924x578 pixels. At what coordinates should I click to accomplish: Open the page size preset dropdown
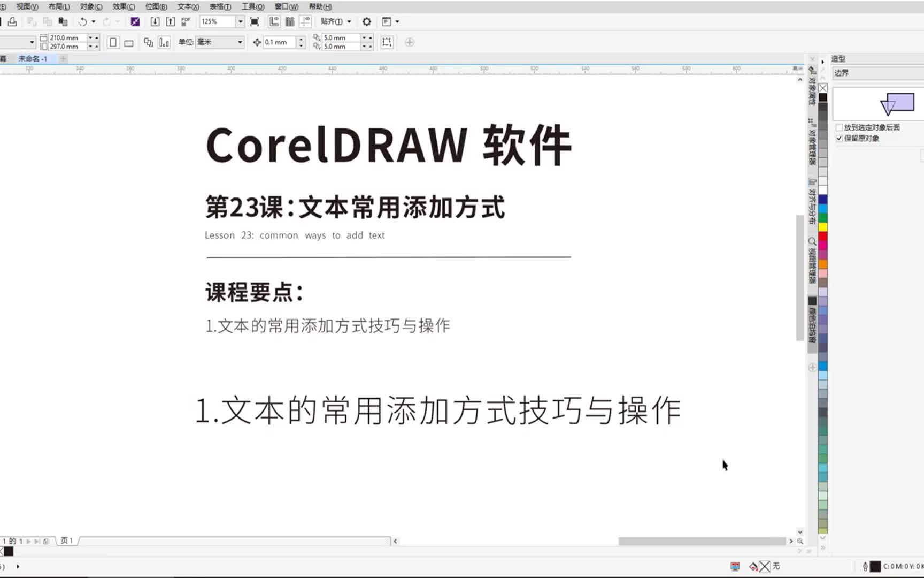click(x=32, y=42)
